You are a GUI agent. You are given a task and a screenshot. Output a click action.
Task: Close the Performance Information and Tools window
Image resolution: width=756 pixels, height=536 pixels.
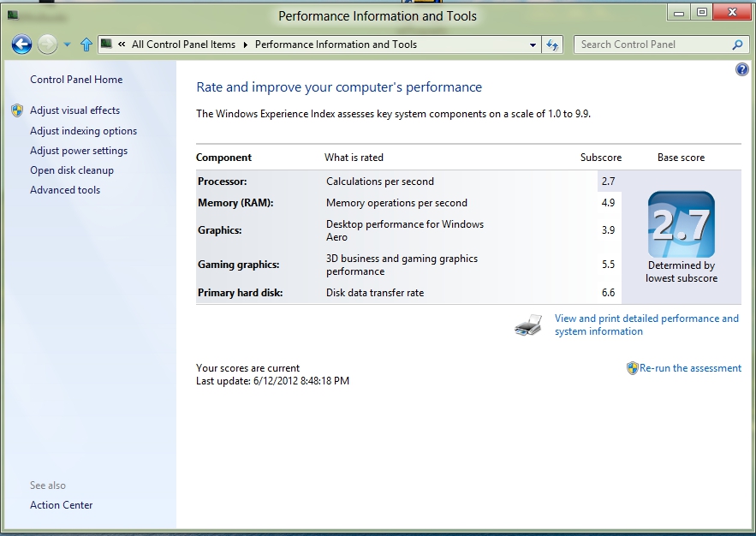click(x=732, y=13)
